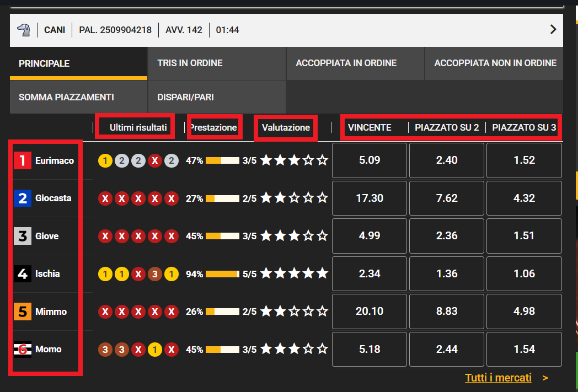Bet on Mimmo VINCENTE at 20.10
This screenshot has height=392, width=578.
[370, 312]
